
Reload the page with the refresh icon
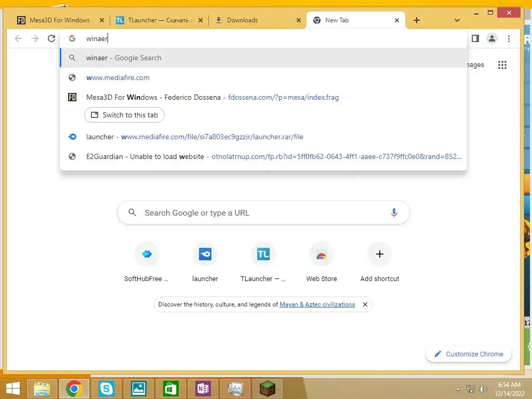tap(51, 38)
